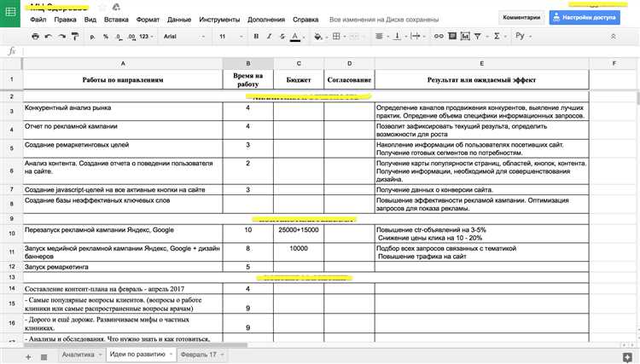Image resolution: width=640 pixels, height=364 pixels.
Task: Click the Print icon in toolbar
Action: 35,37
